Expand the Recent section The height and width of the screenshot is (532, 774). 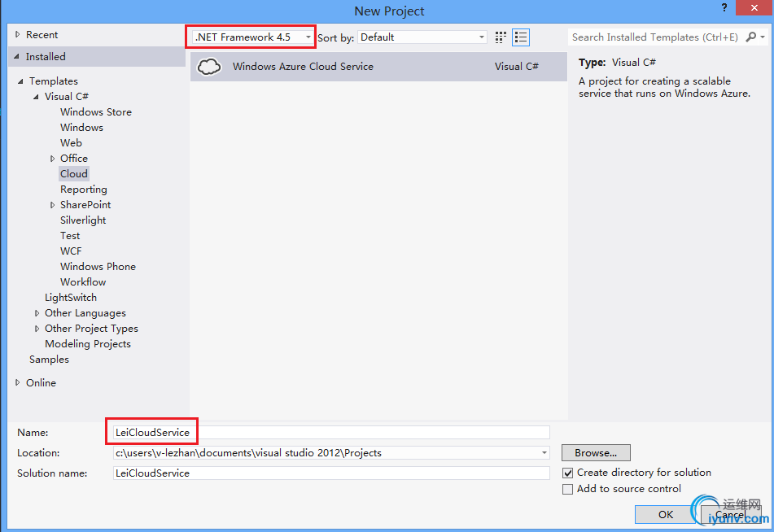pos(18,34)
